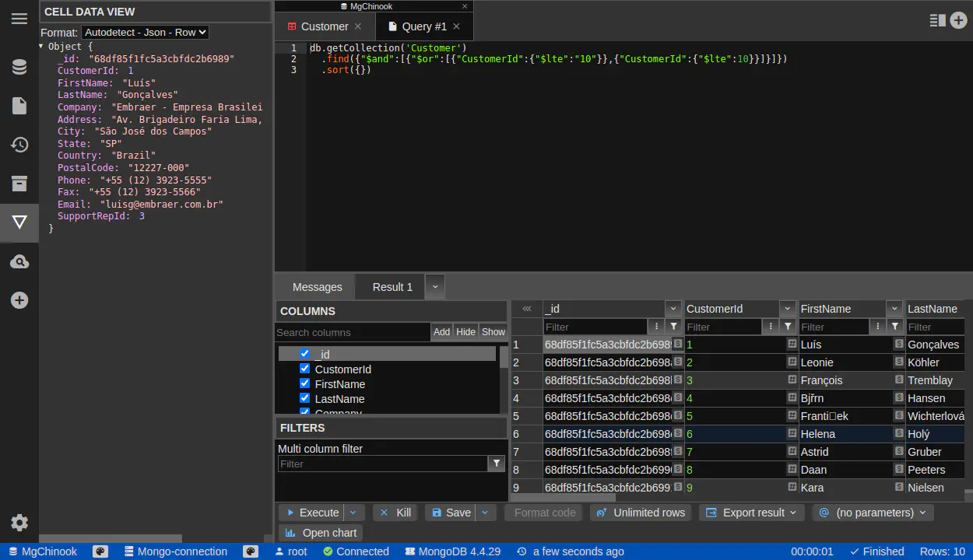
Task: Uncheck the LastName column checkbox
Action: click(304, 398)
